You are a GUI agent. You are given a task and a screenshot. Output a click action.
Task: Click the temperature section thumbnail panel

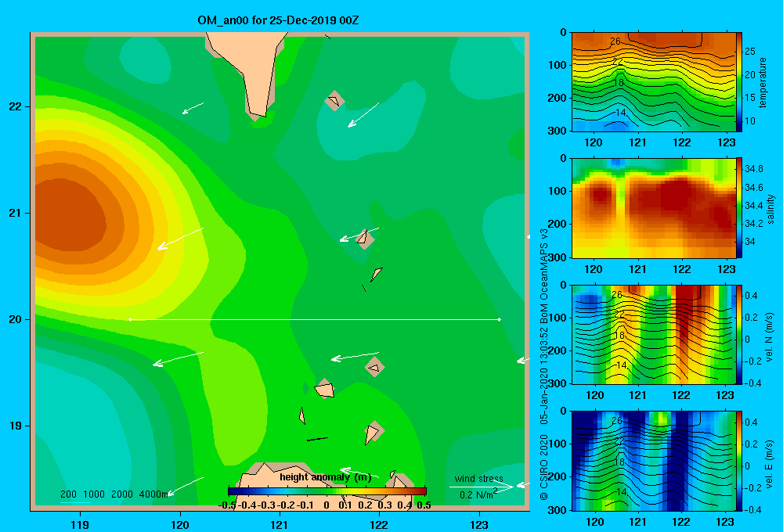[654, 82]
